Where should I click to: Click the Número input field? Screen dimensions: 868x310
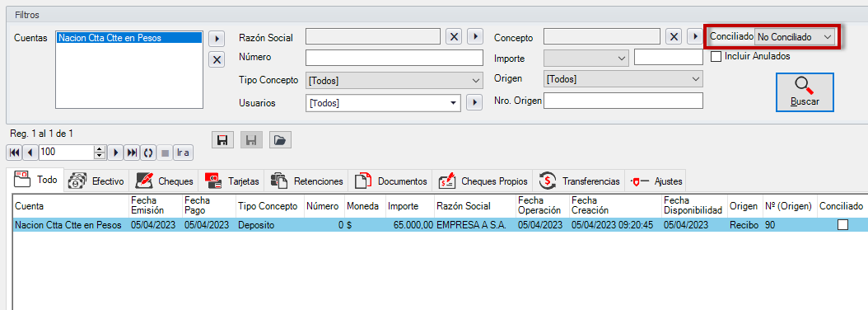pos(394,58)
